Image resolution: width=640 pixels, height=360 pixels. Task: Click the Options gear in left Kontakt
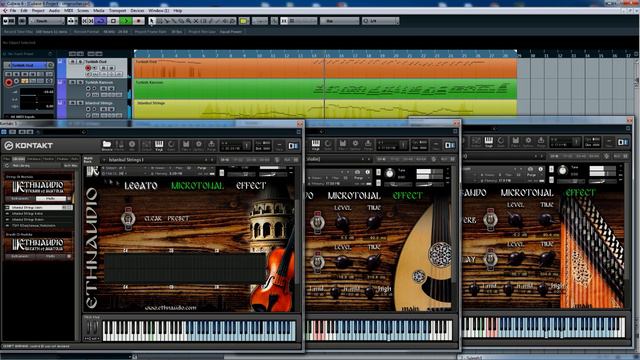coord(199,145)
